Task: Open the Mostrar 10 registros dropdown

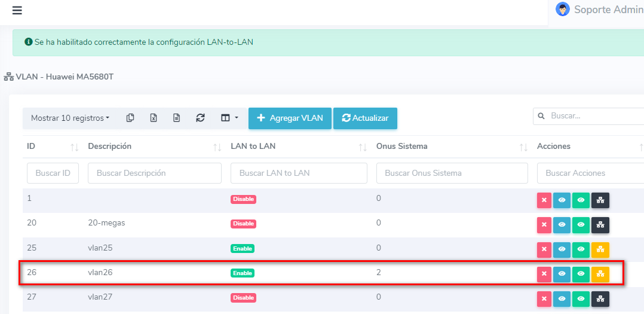Action: tap(70, 118)
